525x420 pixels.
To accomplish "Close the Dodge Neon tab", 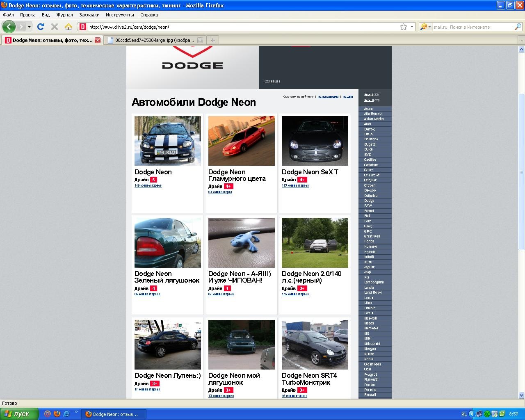I will 98,40.
